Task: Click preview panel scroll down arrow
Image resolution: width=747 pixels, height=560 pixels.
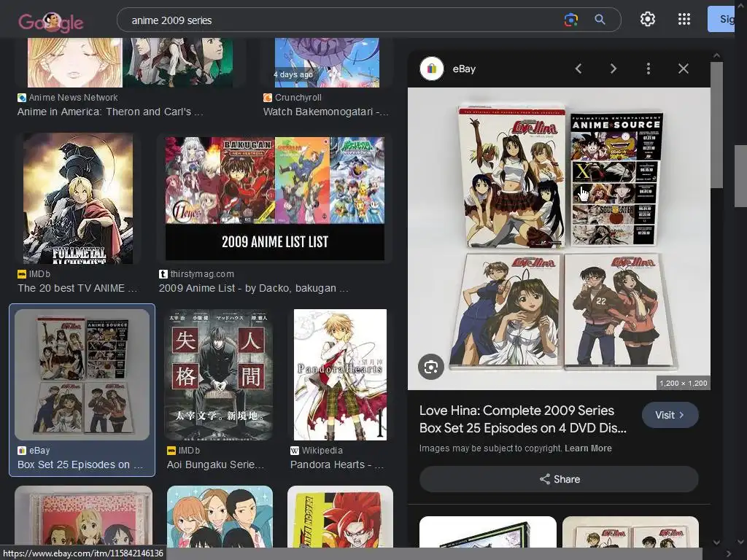Action: (x=716, y=542)
